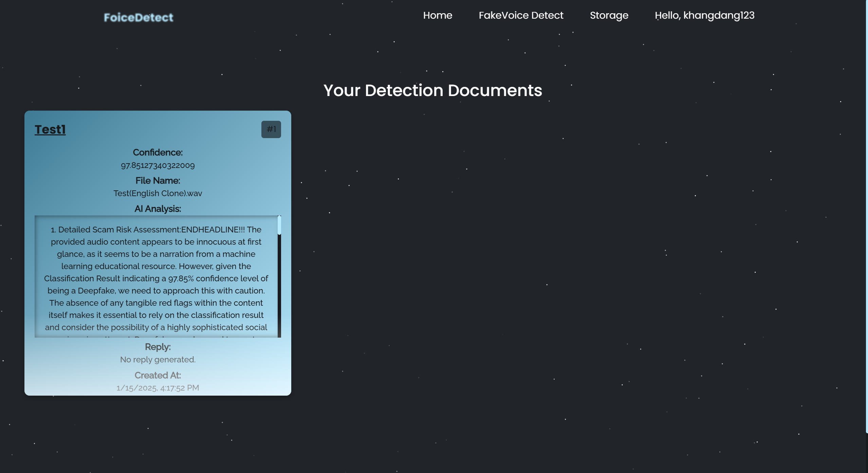Open the Storage menu item

(609, 15)
